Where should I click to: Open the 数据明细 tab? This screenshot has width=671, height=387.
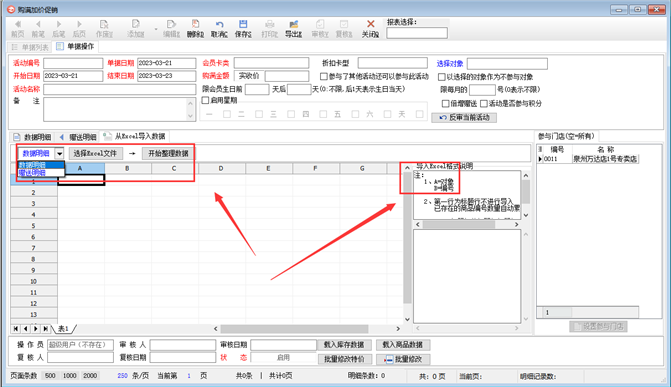click(32, 137)
